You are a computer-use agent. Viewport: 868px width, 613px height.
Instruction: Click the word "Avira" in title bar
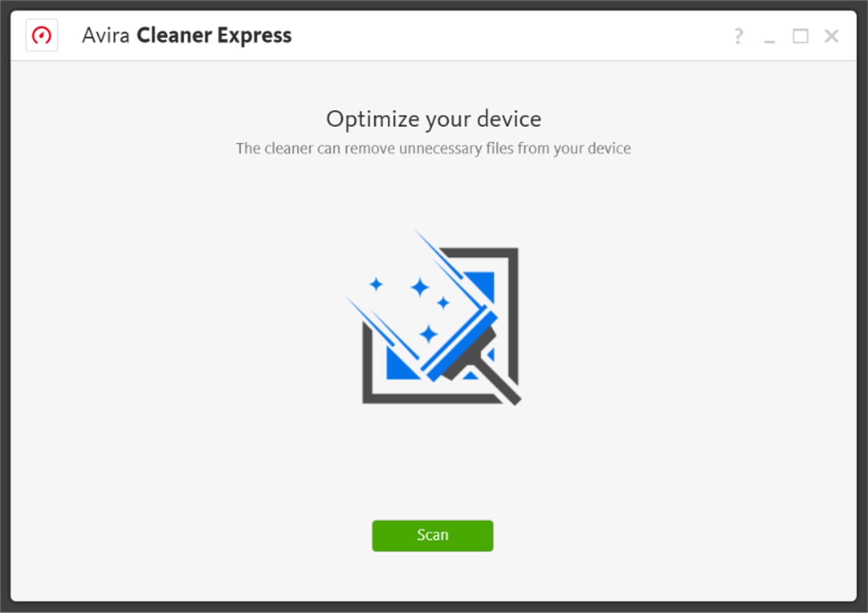(x=105, y=35)
